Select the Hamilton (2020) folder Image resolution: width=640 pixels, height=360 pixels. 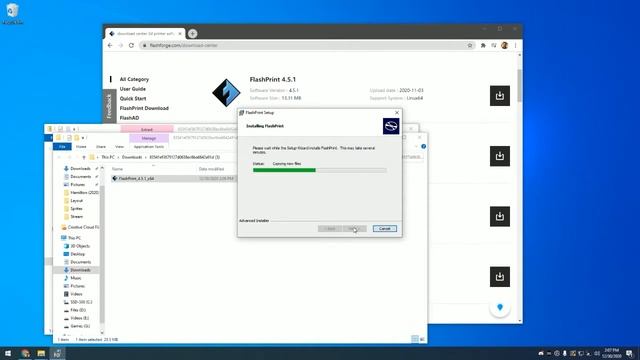tap(81, 192)
